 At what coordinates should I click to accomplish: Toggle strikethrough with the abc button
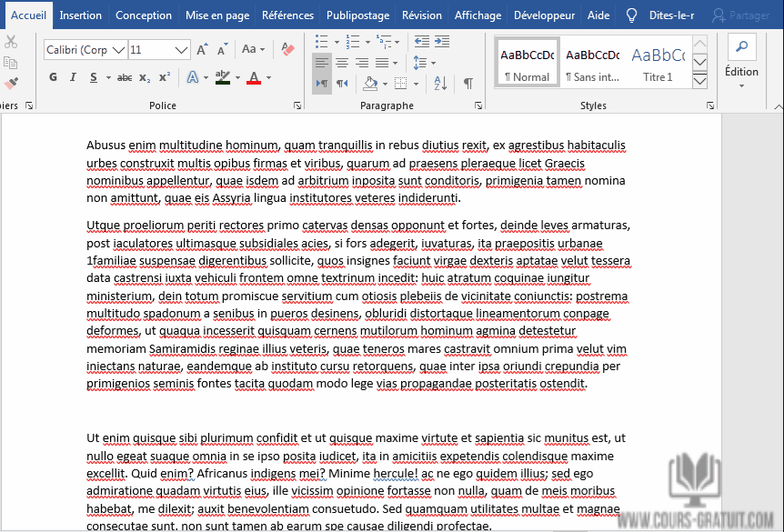pos(125,77)
